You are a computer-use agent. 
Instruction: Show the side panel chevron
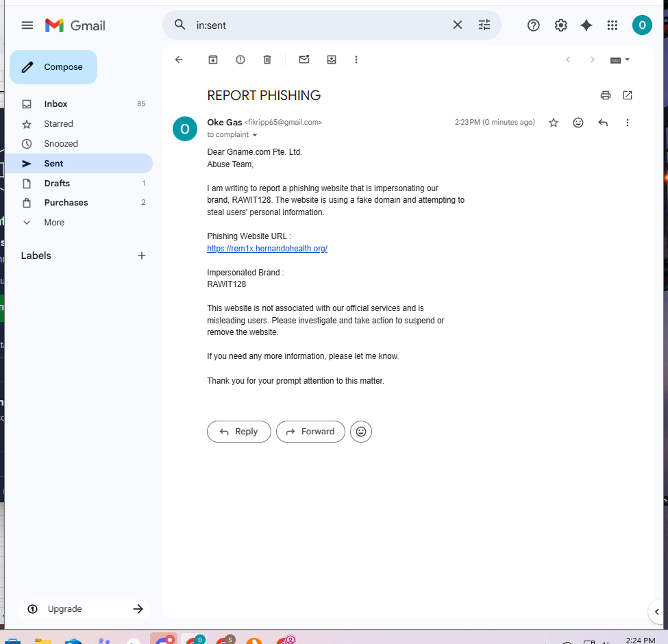coord(657,612)
